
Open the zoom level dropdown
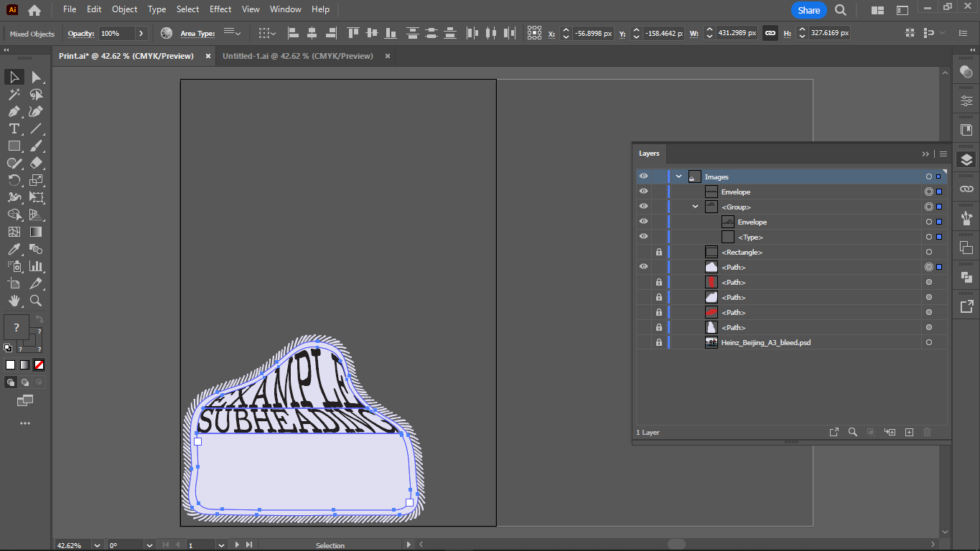[97, 545]
